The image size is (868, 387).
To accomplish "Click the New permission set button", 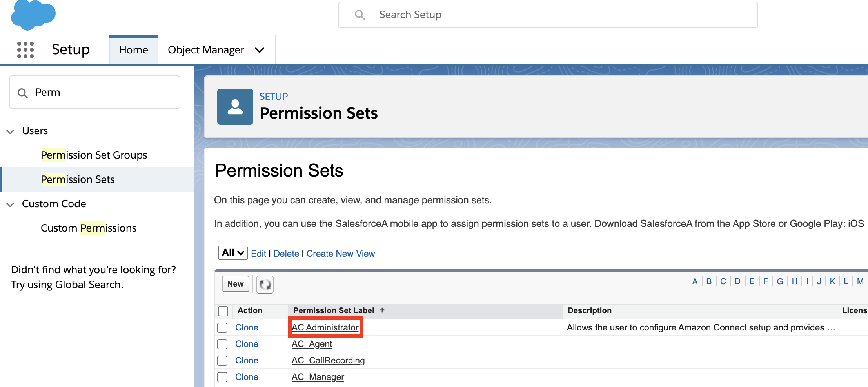I will (236, 284).
